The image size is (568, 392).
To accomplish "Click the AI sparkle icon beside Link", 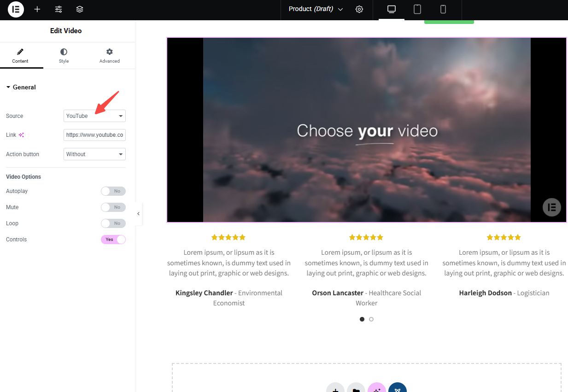I will pos(21,135).
